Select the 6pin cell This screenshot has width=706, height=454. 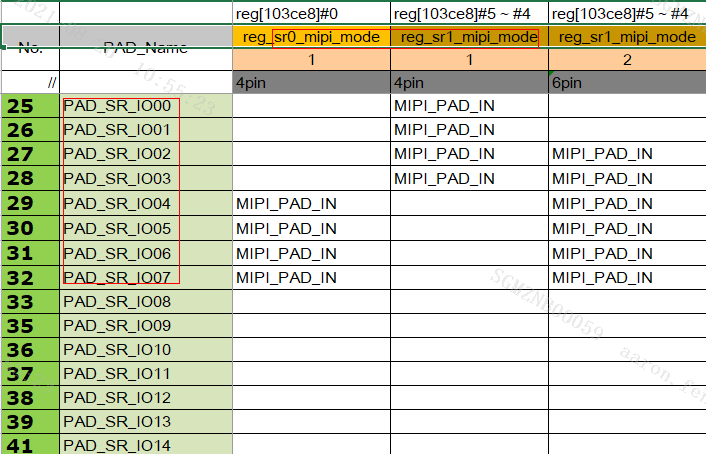click(627, 82)
